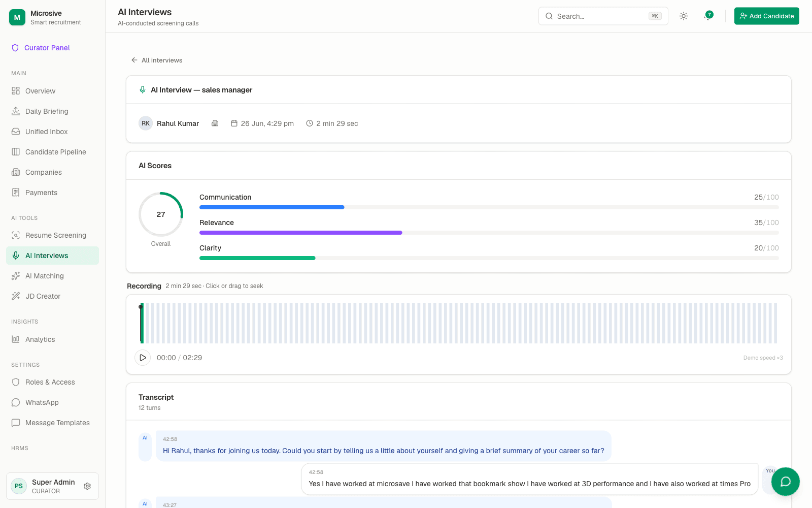812x508 pixels.
Task: Click the AI greeting message at 42:58
Action: tap(383, 446)
